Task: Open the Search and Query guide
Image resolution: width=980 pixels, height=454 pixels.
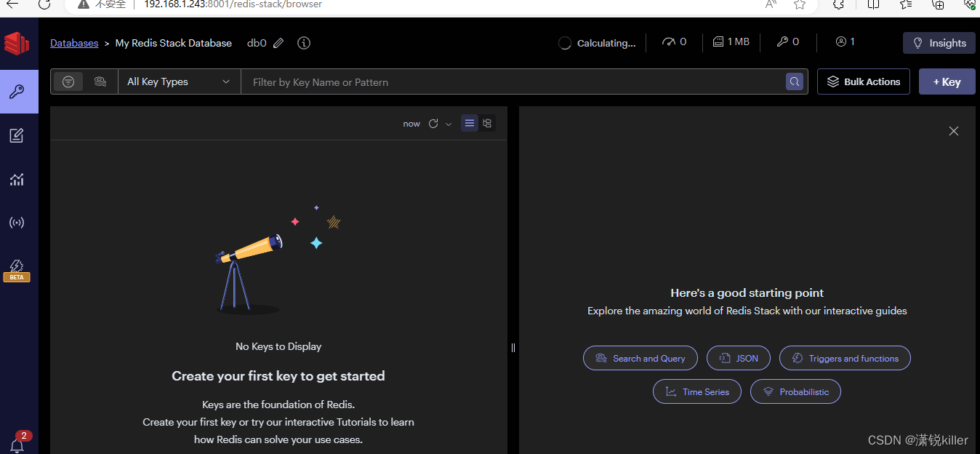Action: 640,358
